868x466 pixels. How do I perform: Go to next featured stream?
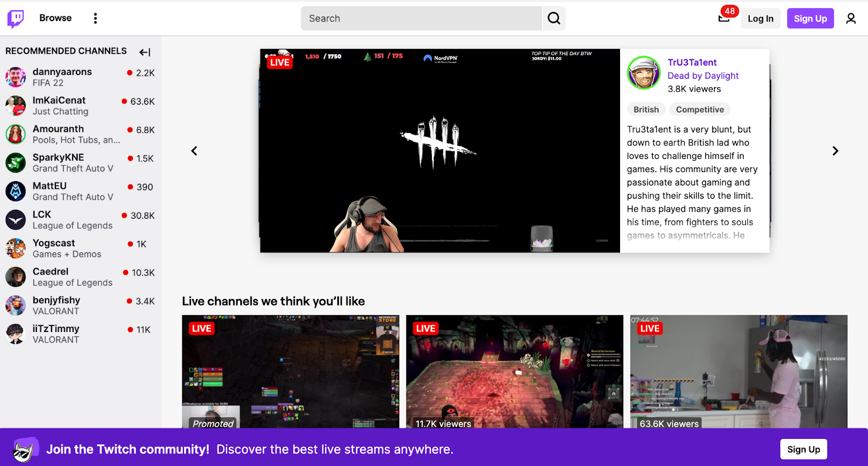pyautogui.click(x=835, y=151)
